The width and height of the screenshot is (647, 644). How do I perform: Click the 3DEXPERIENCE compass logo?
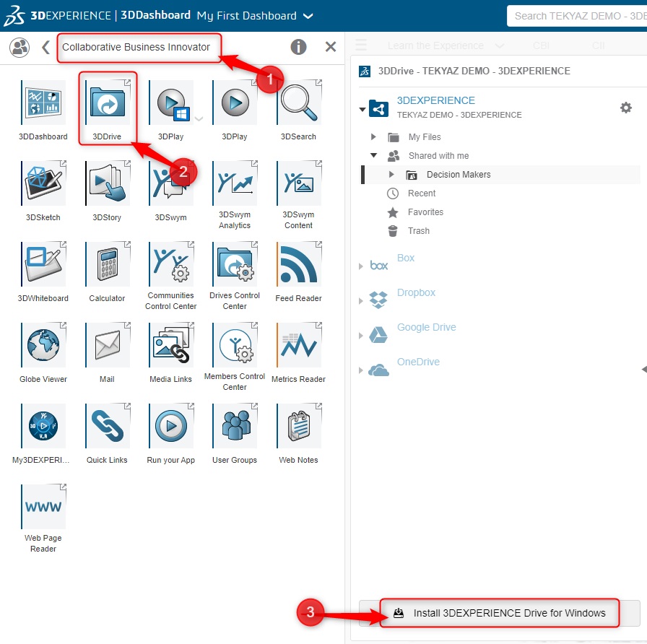[x=14, y=16]
